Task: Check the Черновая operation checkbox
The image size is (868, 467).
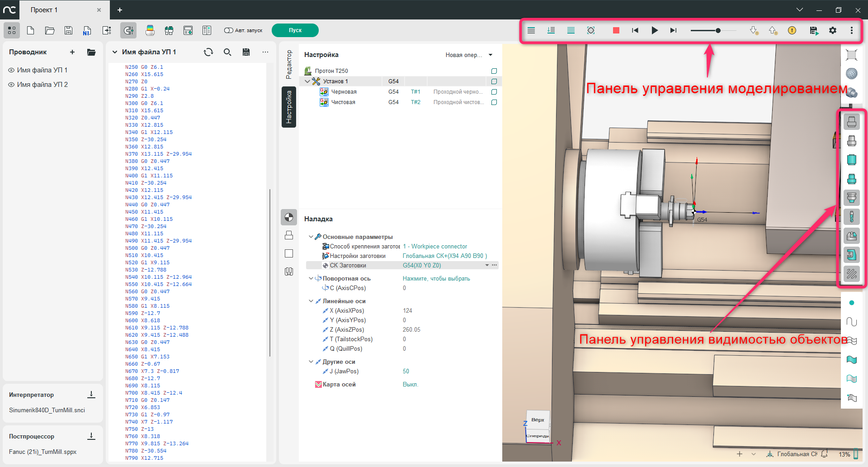Action: [494, 92]
